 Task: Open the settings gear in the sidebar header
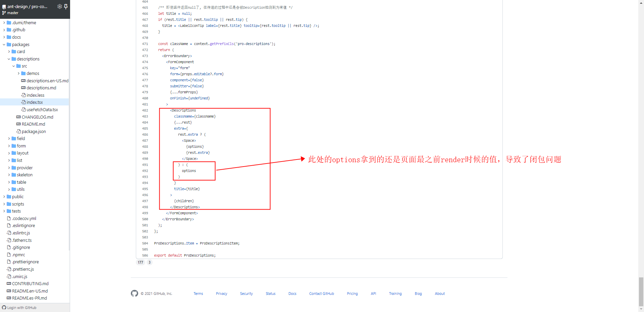(60, 6)
